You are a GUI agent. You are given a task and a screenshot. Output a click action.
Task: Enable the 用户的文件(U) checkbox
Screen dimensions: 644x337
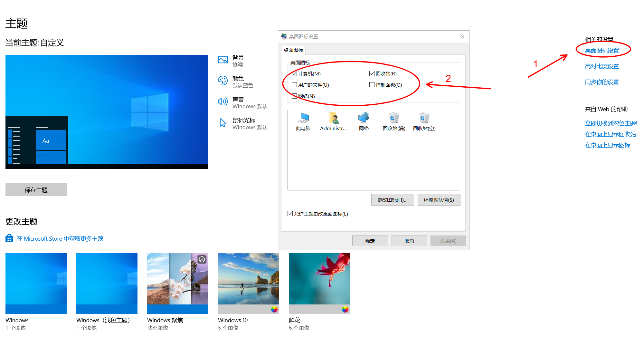[294, 85]
